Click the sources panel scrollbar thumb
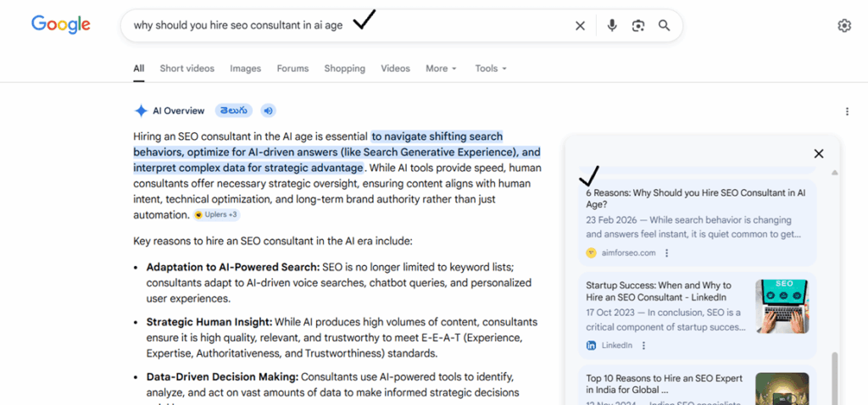Viewport: 868px width, 405px height. point(835,379)
